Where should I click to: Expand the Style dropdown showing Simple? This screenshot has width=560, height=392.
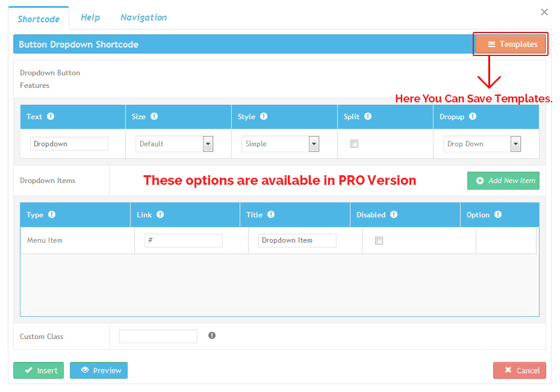tap(280, 144)
